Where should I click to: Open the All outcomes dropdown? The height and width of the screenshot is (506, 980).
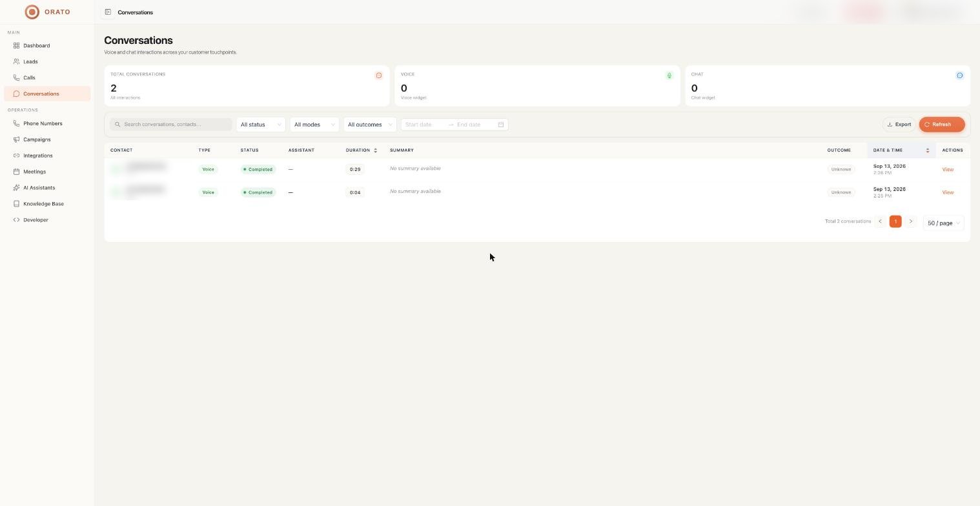[x=370, y=125]
